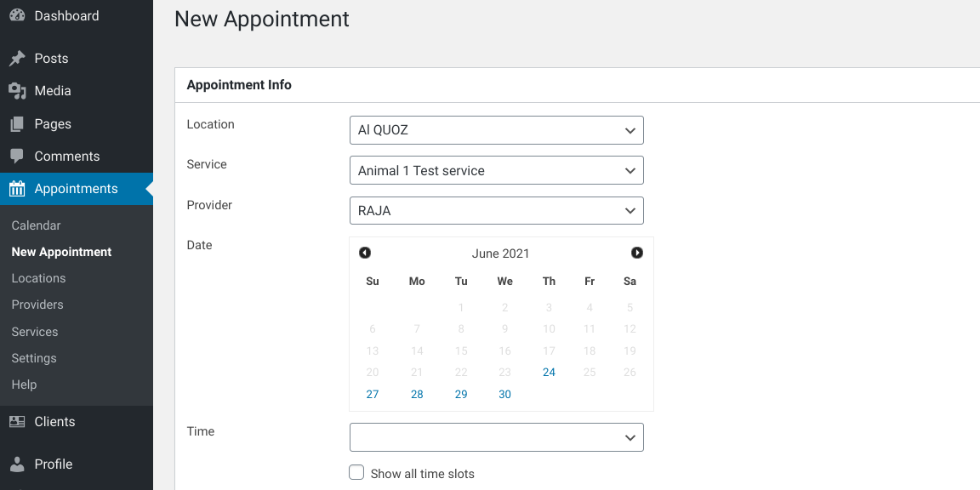The image size is (980, 490).
Task: Open Comments via the speech bubble icon
Action: click(x=17, y=156)
